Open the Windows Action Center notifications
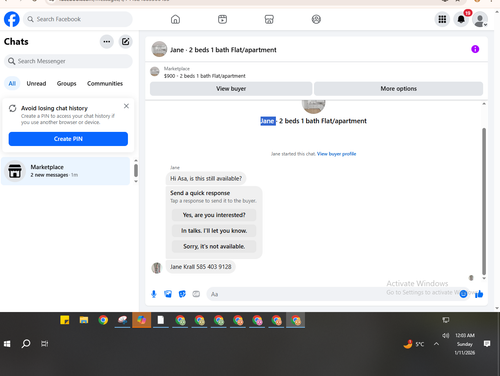This screenshot has width=500, height=376. pos(487,344)
